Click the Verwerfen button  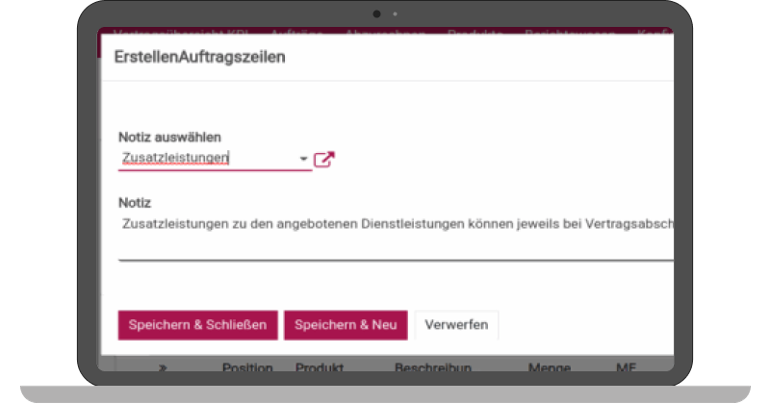[x=456, y=325]
